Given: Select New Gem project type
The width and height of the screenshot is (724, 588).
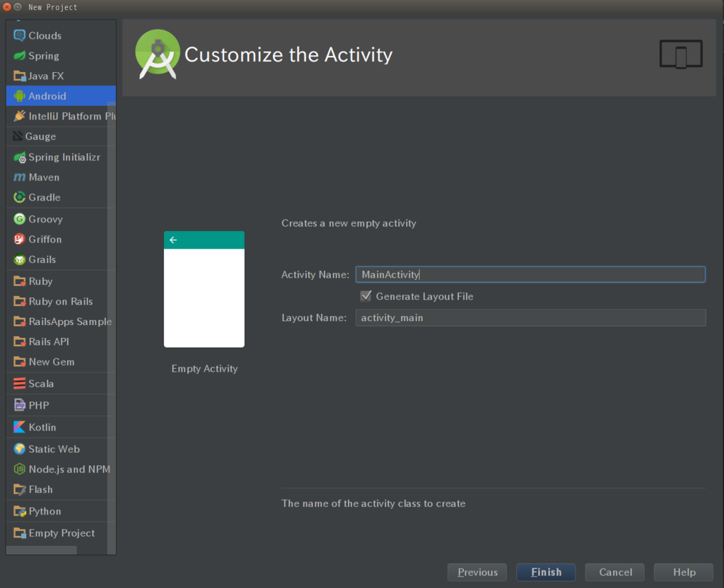Looking at the screenshot, I should point(61,362).
